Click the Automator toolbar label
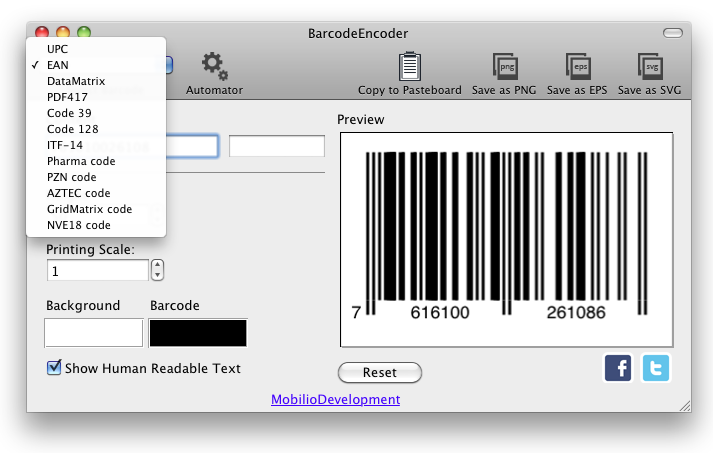The height and width of the screenshot is (453, 713). (x=215, y=90)
